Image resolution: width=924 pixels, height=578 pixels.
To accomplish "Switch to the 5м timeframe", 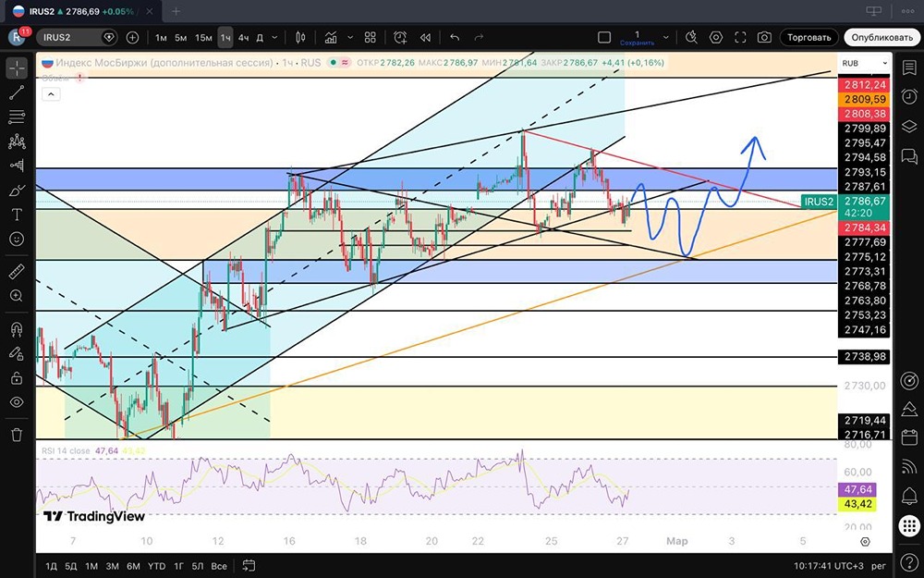I will click(181, 37).
